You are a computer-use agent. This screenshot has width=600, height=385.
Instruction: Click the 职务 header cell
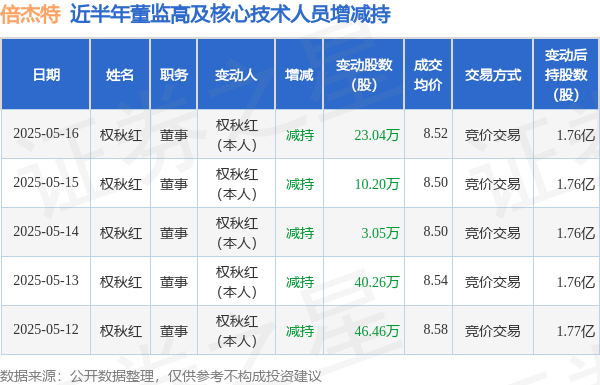click(x=174, y=75)
